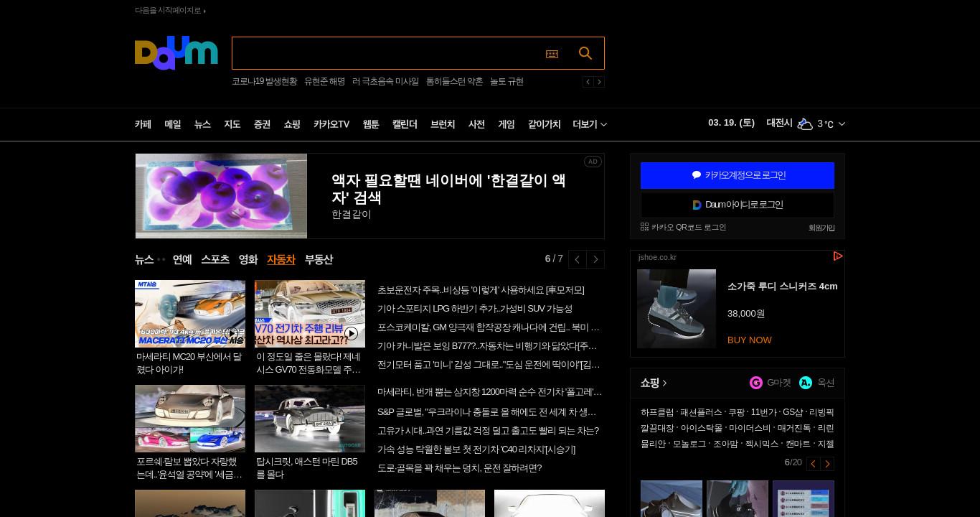The width and height of the screenshot is (980, 517).
Task: Open 쇼핑 in navigation bar
Action: (x=292, y=124)
